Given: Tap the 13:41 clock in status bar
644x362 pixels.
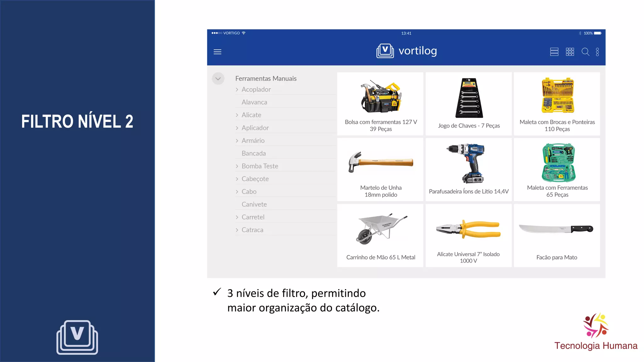Looking at the screenshot, I should point(406,33).
